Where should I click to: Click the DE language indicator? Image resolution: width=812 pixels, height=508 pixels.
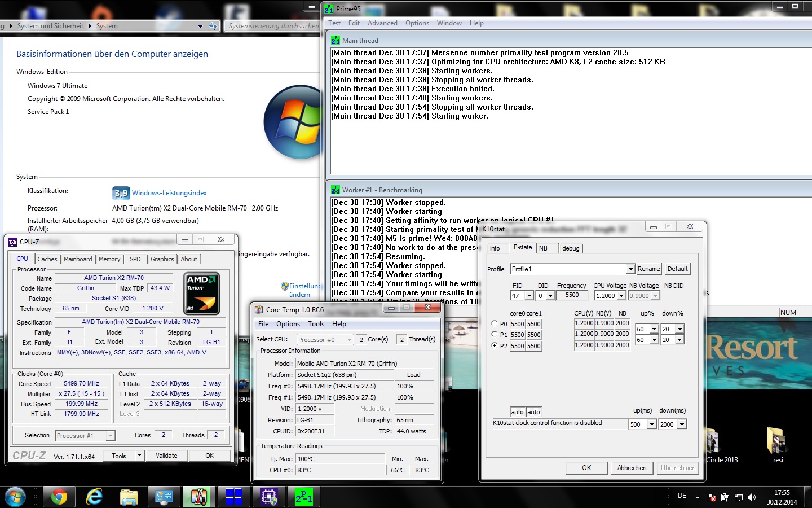click(x=682, y=496)
